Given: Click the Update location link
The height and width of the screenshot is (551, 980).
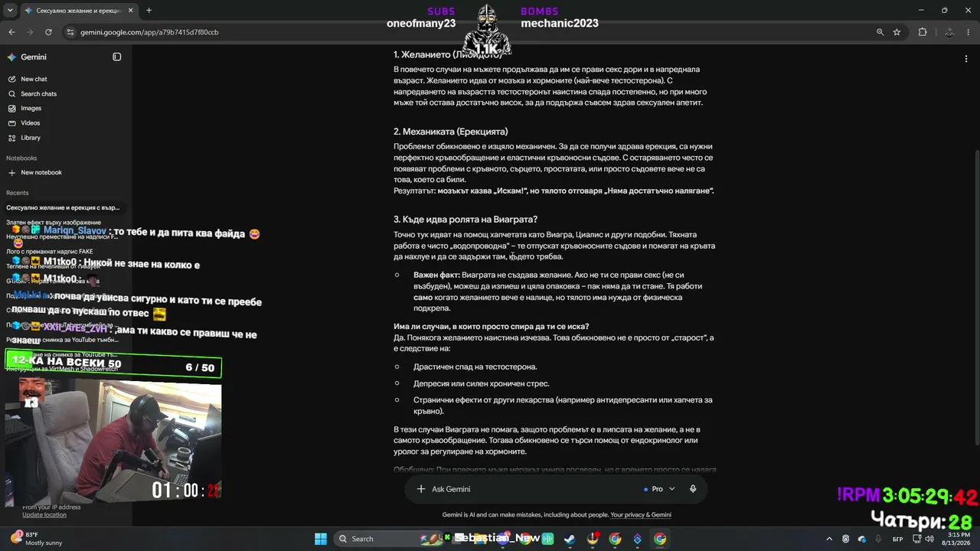Looking at the screenshot, I should [44, 514].
